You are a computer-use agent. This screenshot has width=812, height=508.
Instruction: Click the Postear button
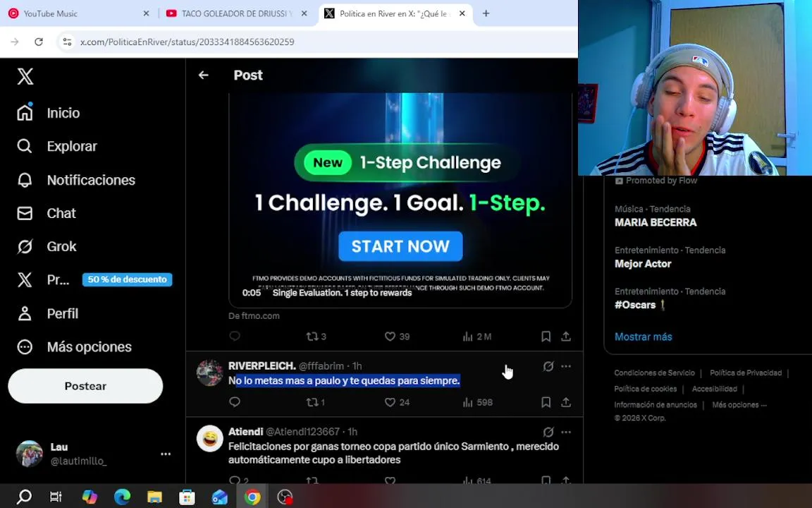click(x=85, y=386)
